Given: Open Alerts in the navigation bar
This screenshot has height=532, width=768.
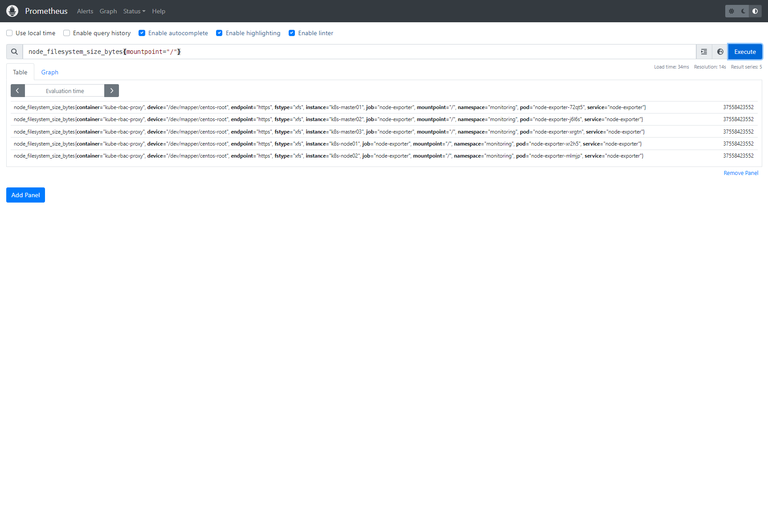Looking at the screenshot, I should pos(85,11).
